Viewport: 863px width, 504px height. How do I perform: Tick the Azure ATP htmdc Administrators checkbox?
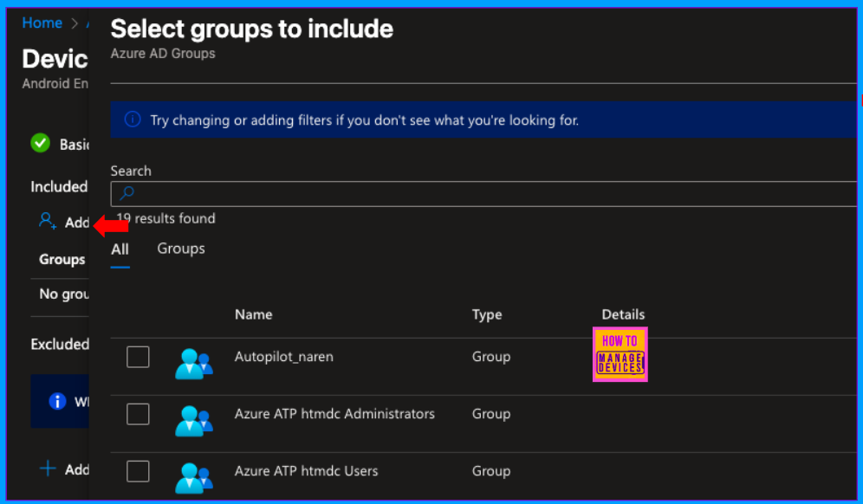pyautogui.click(x=138, y=414)
